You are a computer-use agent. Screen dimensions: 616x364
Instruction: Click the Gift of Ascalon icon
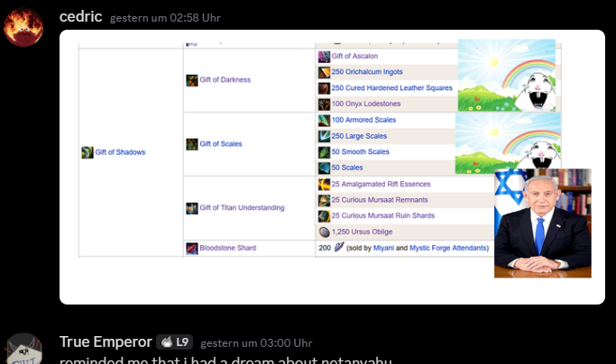324,57
